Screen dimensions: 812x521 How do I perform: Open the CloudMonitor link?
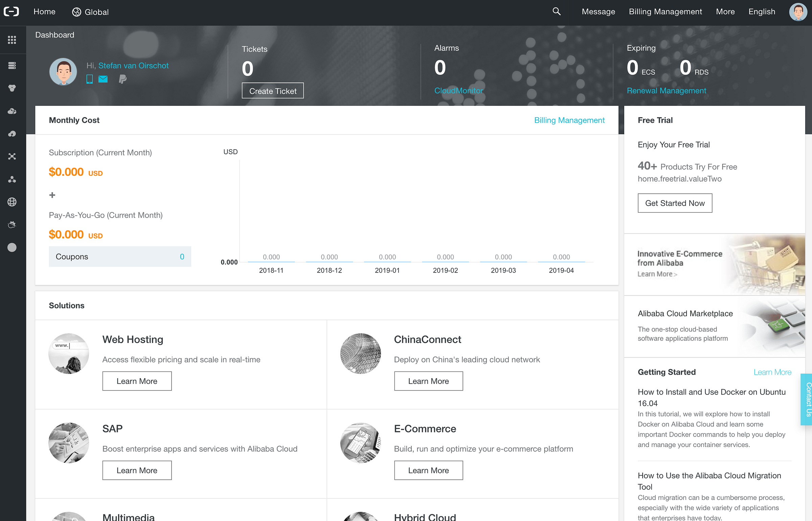458,91
